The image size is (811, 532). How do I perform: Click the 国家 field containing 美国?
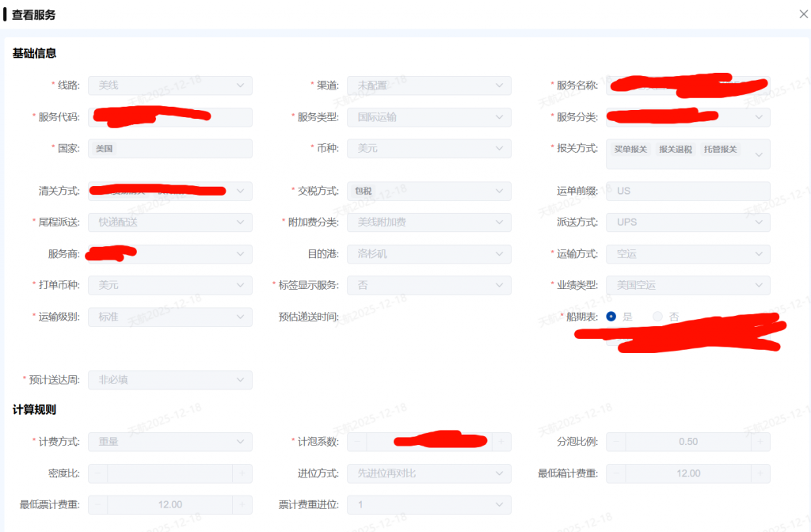tap(169, 149)
